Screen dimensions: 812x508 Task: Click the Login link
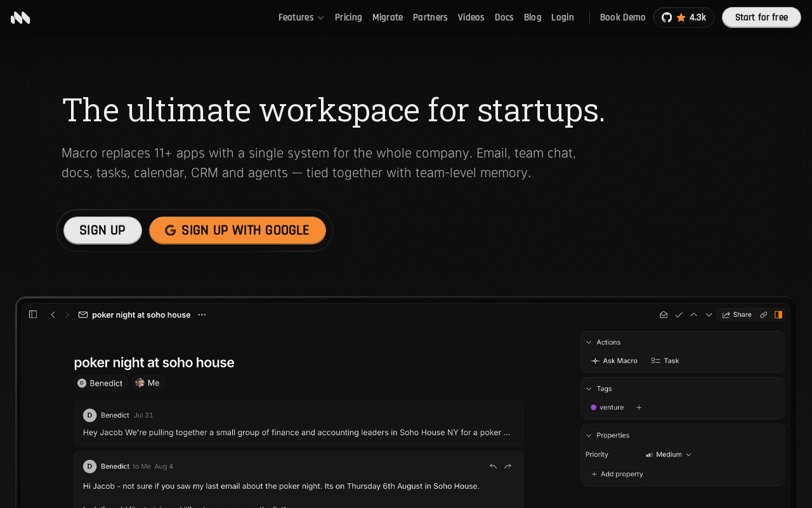pos(563,17)
